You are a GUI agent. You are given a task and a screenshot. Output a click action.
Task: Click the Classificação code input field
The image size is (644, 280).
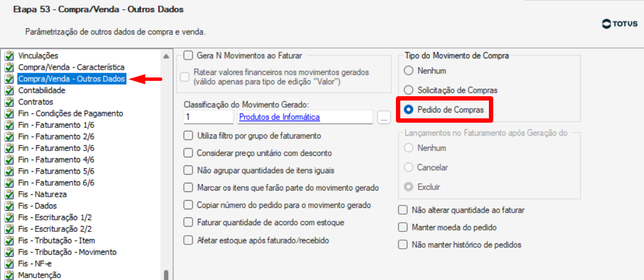tap(209, 117)
